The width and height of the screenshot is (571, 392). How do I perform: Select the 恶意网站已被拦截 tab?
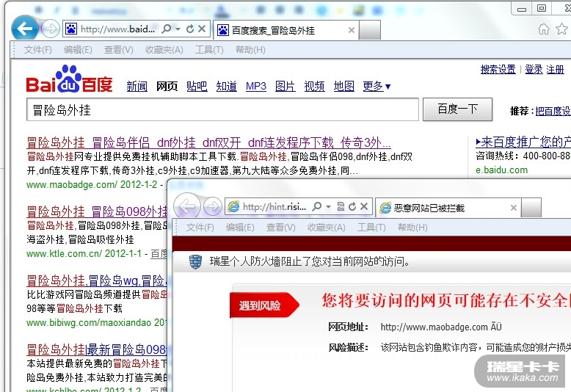[x=448, y=208]
